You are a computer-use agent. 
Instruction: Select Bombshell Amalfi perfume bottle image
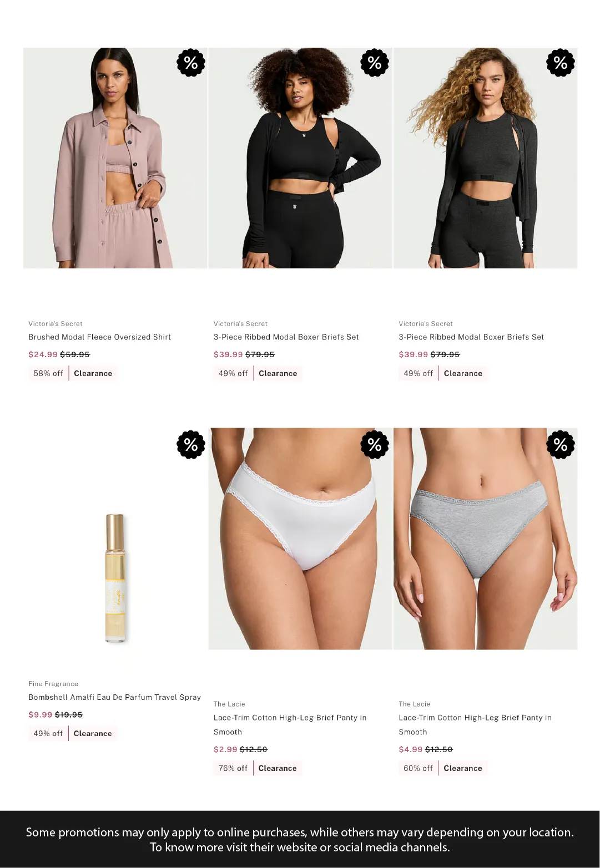click(x=115, y=578)
